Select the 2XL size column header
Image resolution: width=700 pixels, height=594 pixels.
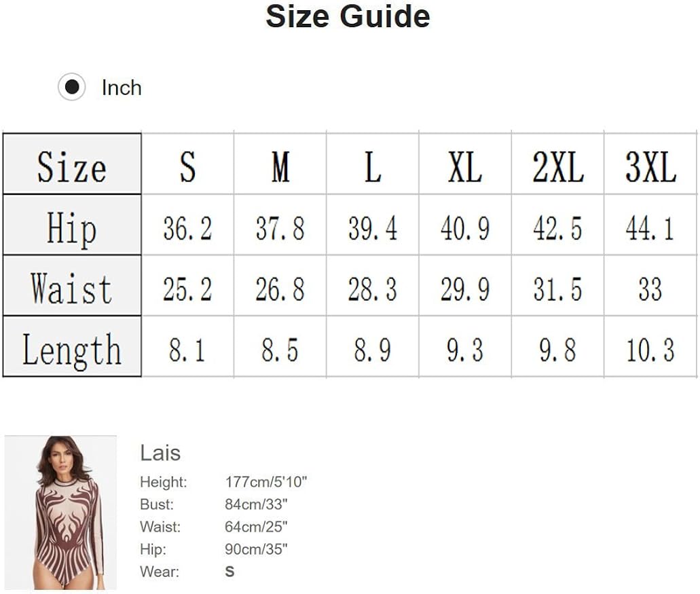557,165
